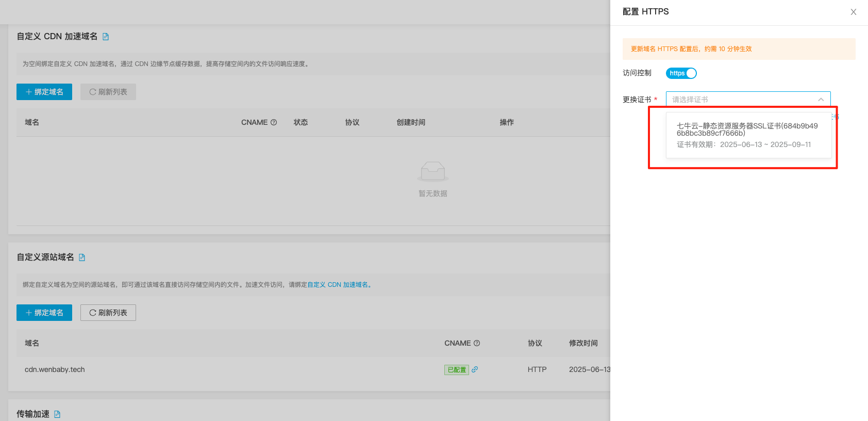The image size is (868, 421).
Task: Click the 协议 header in source-domain table
Action: click(535, 343)
